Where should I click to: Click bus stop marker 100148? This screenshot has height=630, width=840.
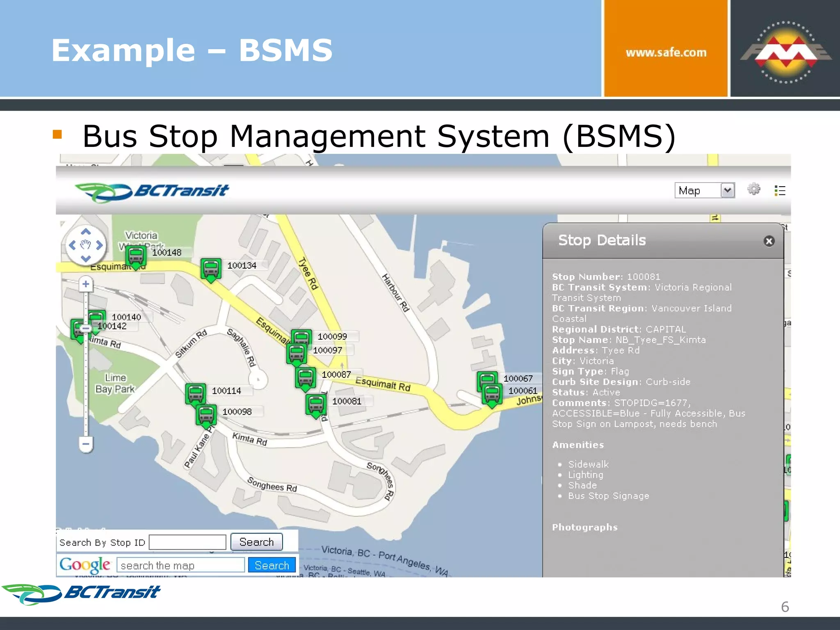[136, 256]
